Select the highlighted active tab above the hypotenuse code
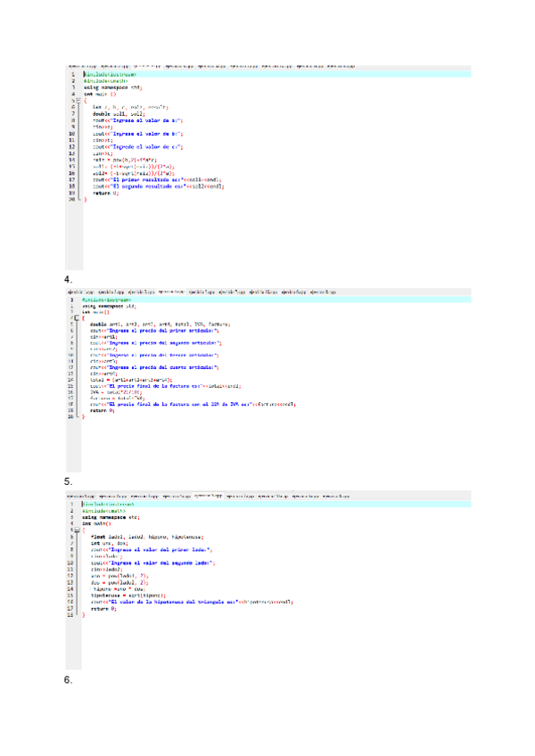The image size is (535, 756). click(x=209, y=495)
